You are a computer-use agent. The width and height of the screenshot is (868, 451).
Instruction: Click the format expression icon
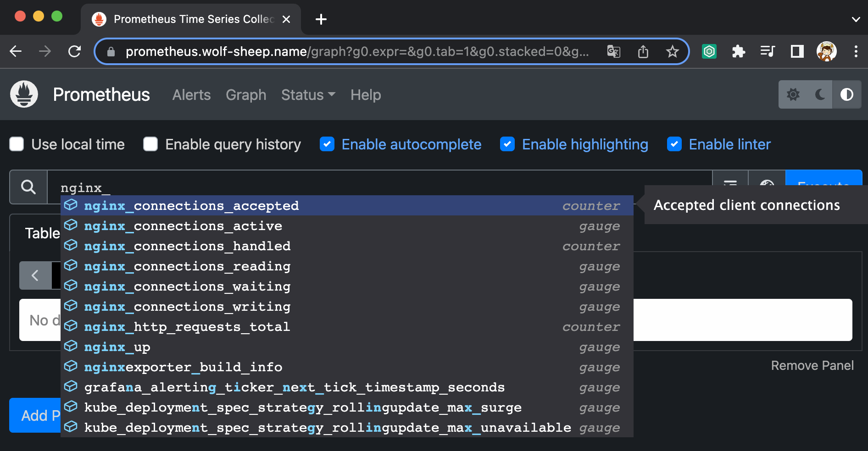coord(730,183)
